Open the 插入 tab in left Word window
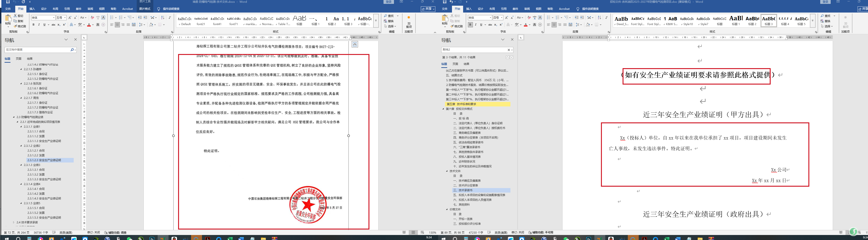Image resolution: width=868 pixels, height=240 pixels. [x=32, y=9]
